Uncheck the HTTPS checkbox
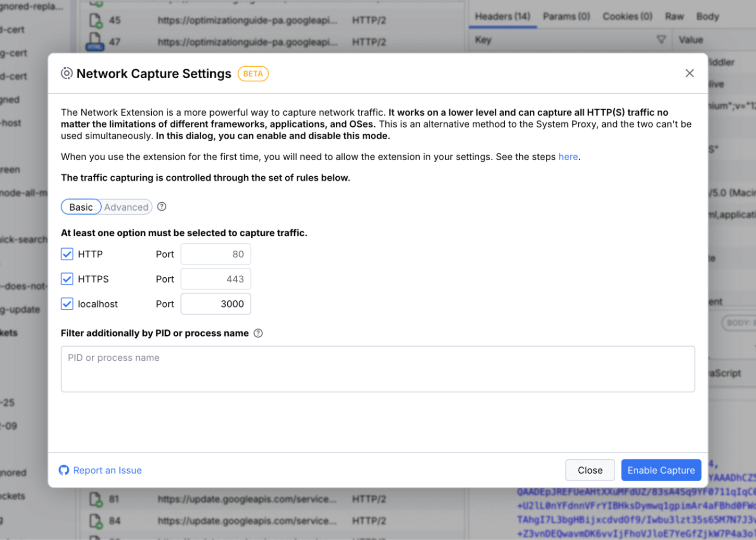756x540 pixels. pyautogui.click(x=67, y=279)
